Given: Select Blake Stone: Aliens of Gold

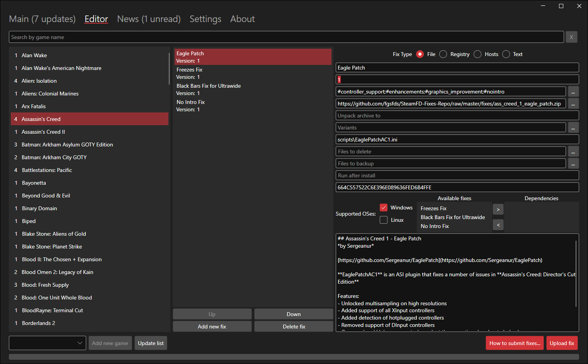Looking at the screenshot, I should click(90, 234).
